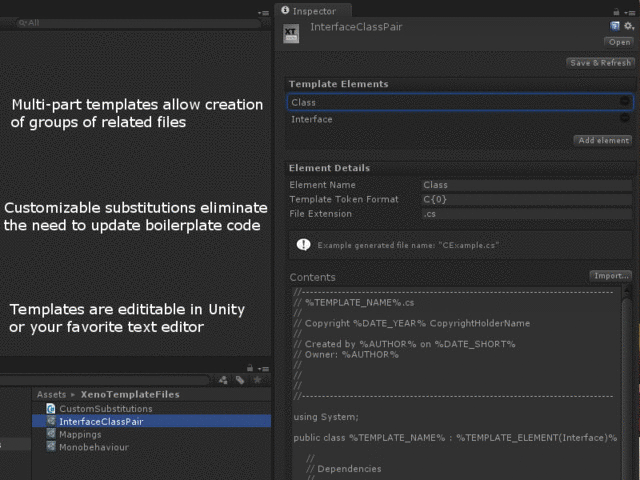
Task: Click the CustomSubstitutions file icon
Action: [x=50, y=408]
